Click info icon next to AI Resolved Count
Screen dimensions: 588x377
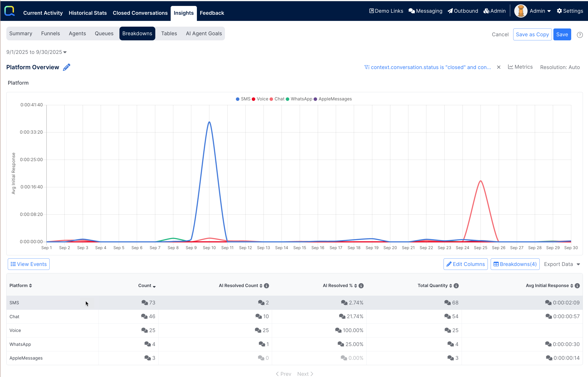(x=267, y=286)
